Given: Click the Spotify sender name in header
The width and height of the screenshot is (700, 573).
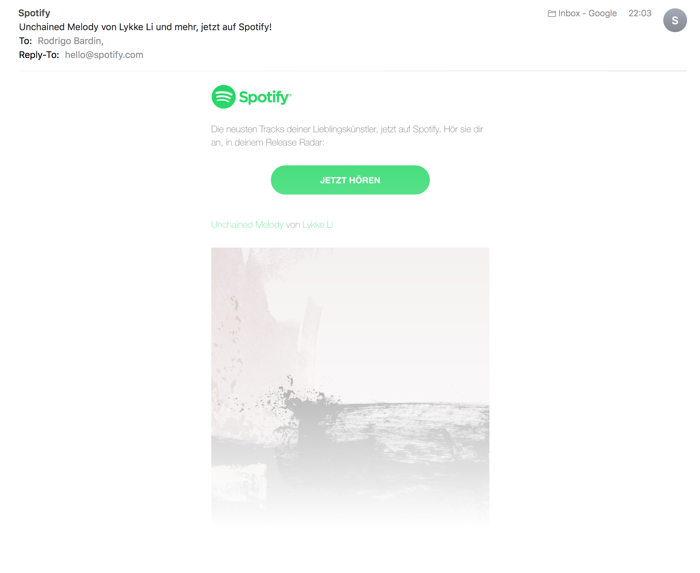Looking at the screenshot, I should point(34,13).
